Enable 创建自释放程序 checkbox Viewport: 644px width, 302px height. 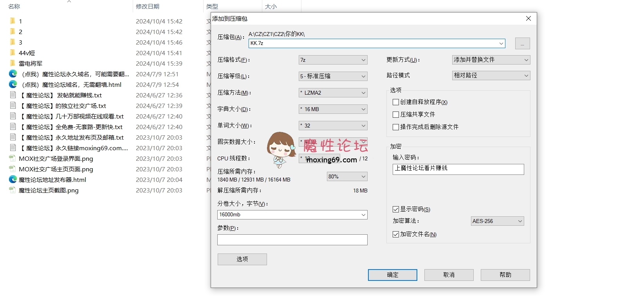click(x=396, y=102)
